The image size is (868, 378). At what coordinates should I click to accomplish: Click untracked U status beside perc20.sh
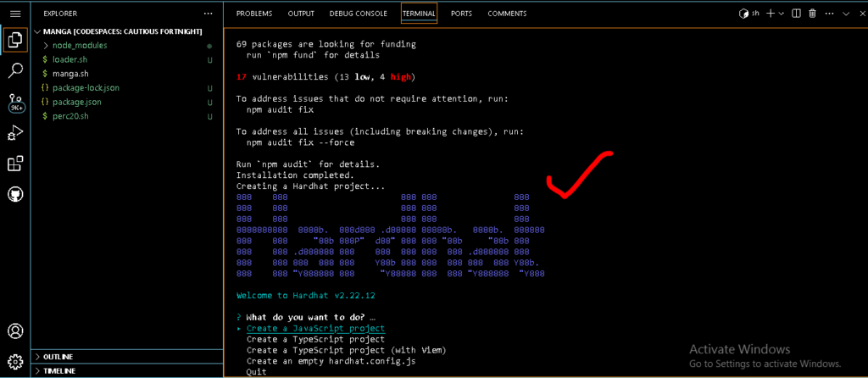pos(210,117)
